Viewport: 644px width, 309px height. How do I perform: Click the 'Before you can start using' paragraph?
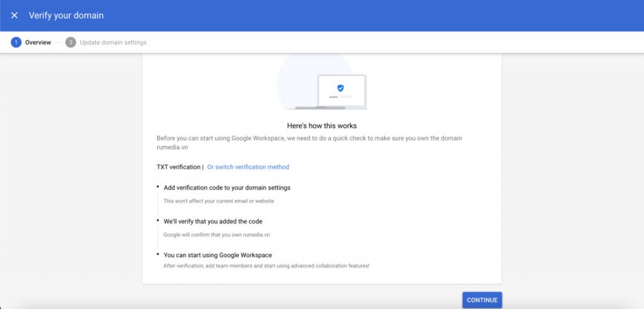coord(309,143)
